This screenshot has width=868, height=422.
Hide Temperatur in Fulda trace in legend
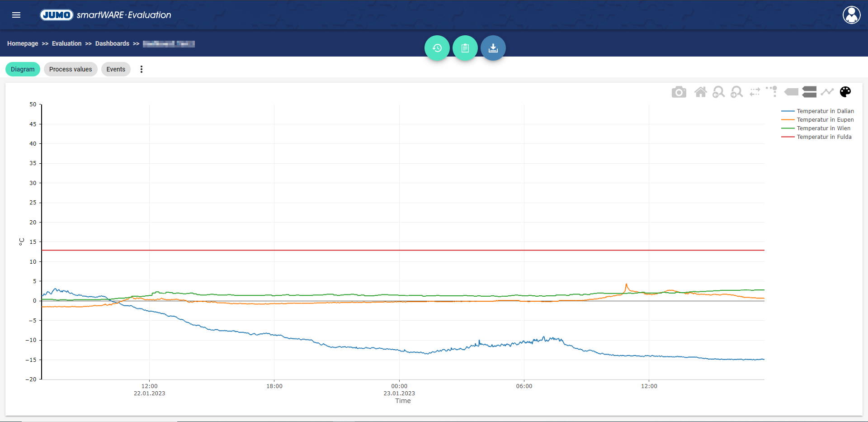pos(824,137)
